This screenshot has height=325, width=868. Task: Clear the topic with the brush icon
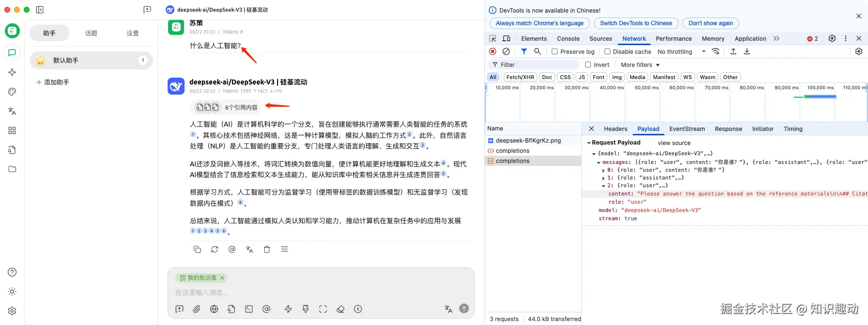pos(306,309)
